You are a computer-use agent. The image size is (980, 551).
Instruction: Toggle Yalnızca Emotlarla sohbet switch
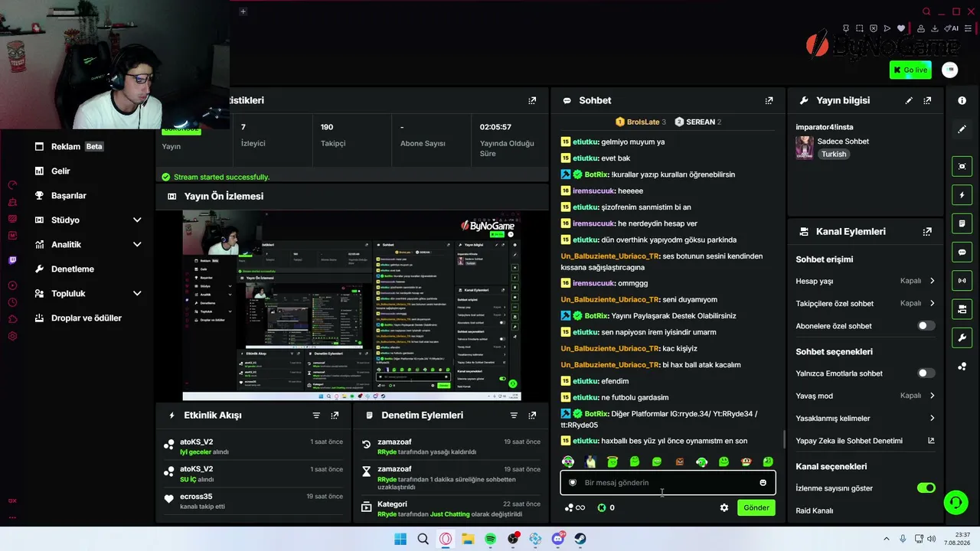click(926, 373)
